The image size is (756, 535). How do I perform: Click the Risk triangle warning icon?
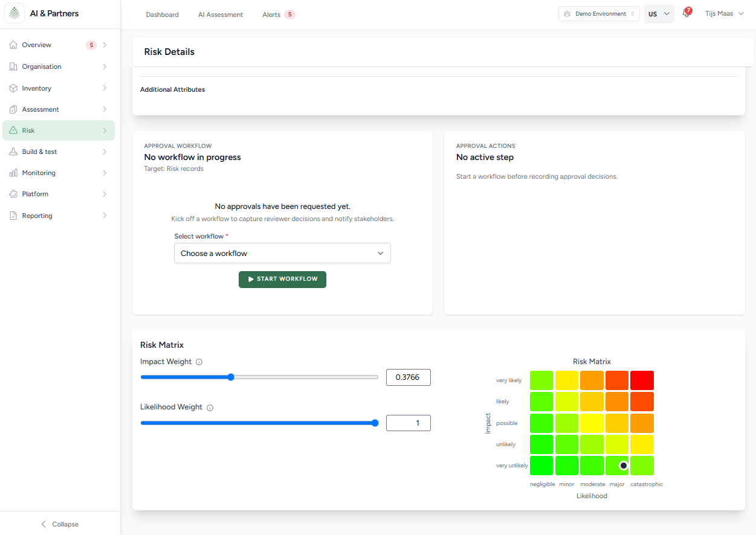click(x=13, y=130)
